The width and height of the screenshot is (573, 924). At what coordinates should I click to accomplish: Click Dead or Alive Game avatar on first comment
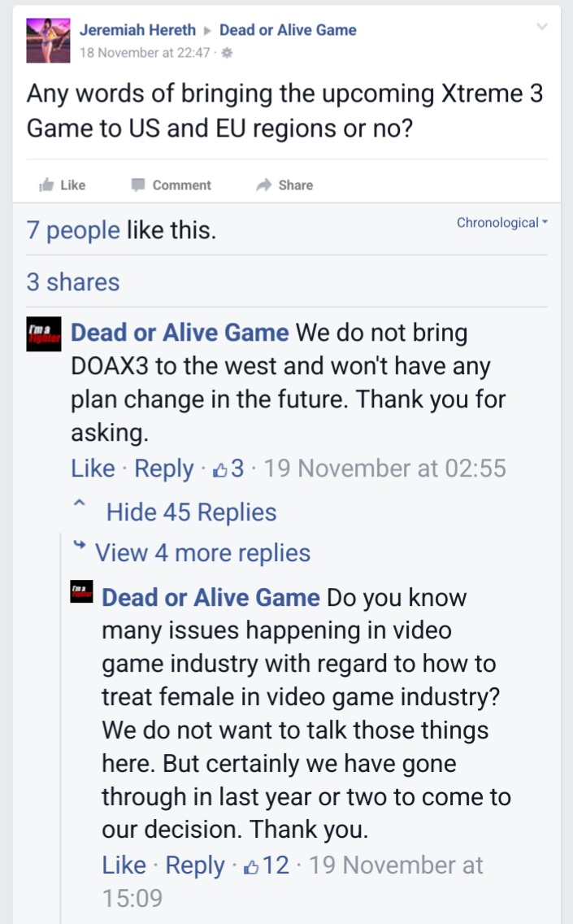click(44, 334)
